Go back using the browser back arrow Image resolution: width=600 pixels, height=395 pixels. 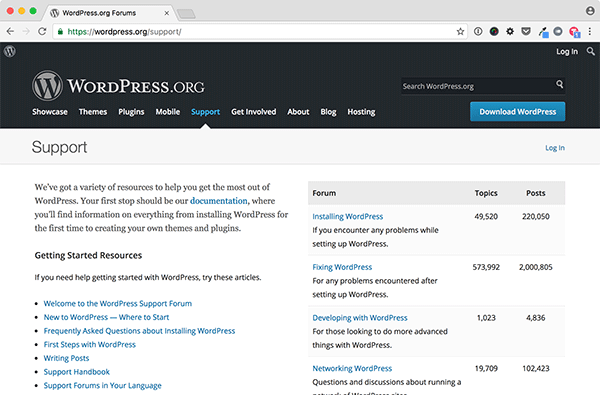coord(10,31)
